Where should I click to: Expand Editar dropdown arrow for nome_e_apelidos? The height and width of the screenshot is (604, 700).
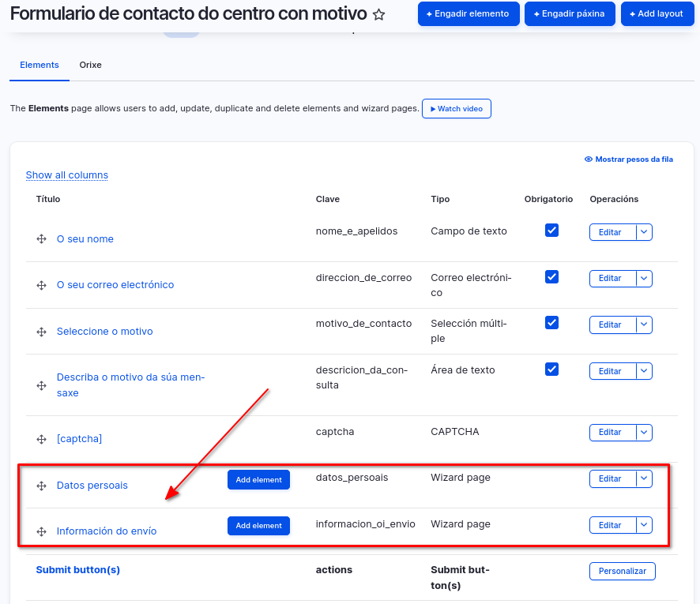pos(644,232)
